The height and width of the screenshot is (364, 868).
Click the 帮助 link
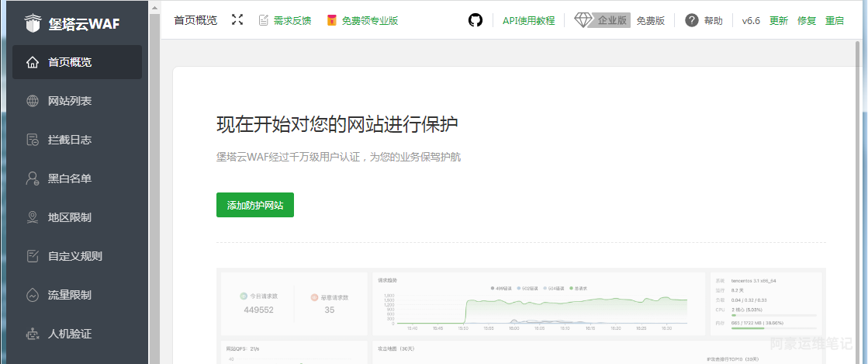click(x=714, y=20)
